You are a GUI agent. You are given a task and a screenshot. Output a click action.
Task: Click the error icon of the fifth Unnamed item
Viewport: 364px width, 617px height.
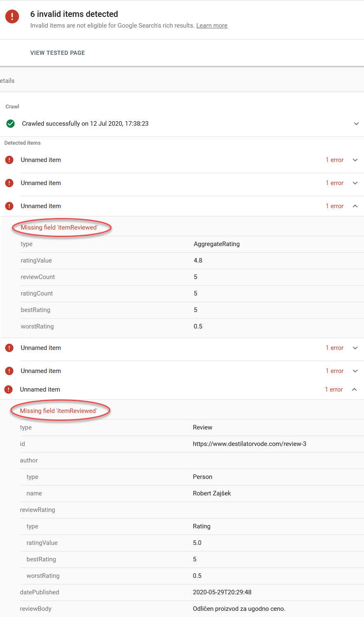click(x=9, y=371)
